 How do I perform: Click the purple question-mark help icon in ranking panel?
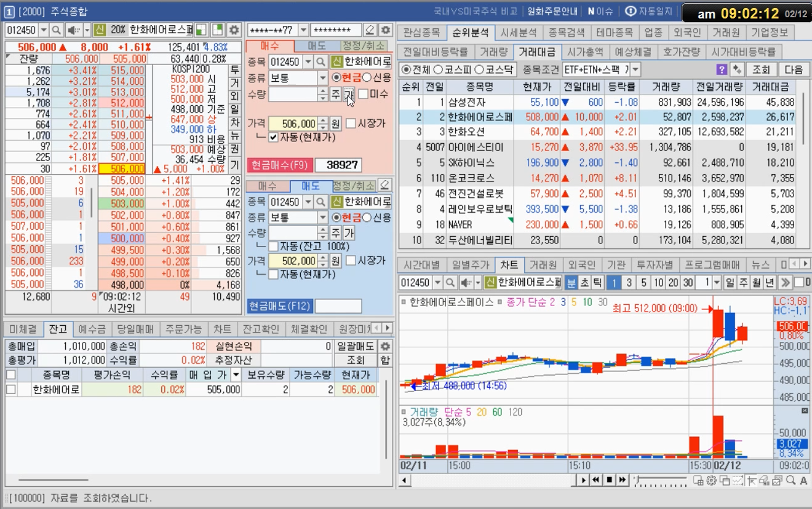click(722, 69)
